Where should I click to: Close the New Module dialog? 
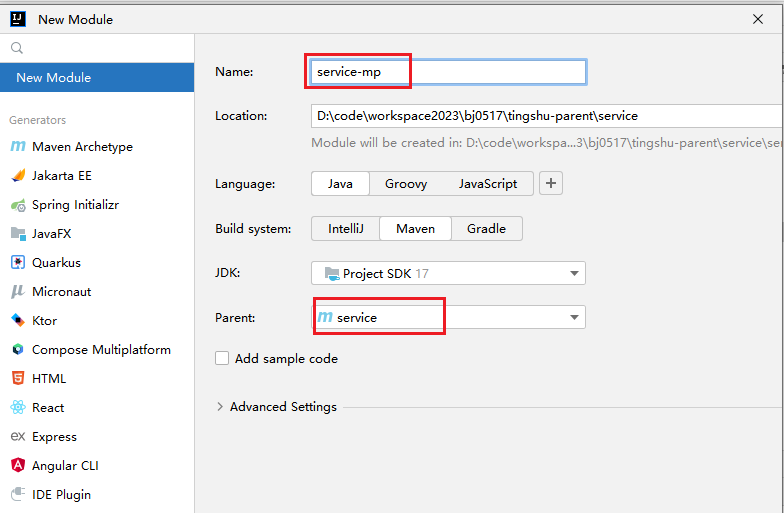point(758,19)
